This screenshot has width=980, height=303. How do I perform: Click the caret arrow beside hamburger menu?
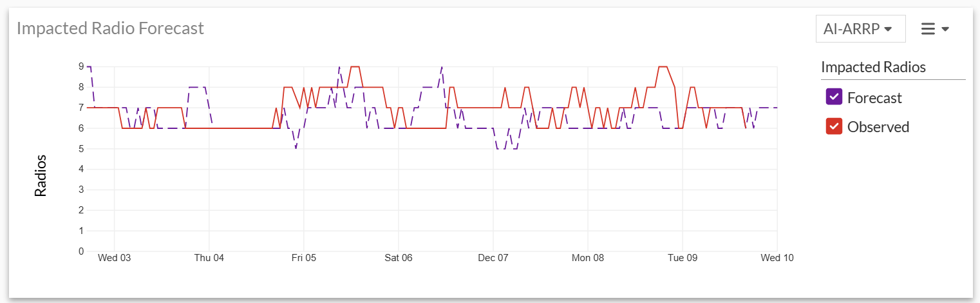[945, 29]
